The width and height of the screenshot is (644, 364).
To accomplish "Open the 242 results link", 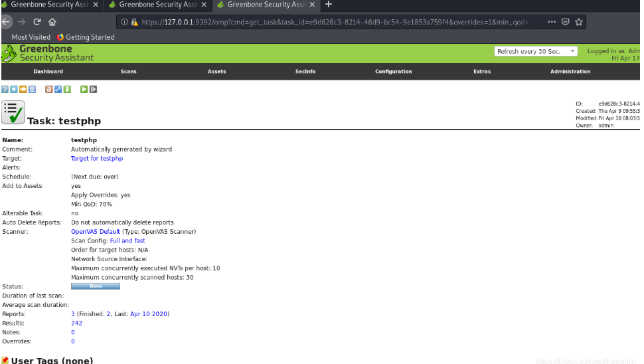I will pyautogui.click(x=77, y=323).
